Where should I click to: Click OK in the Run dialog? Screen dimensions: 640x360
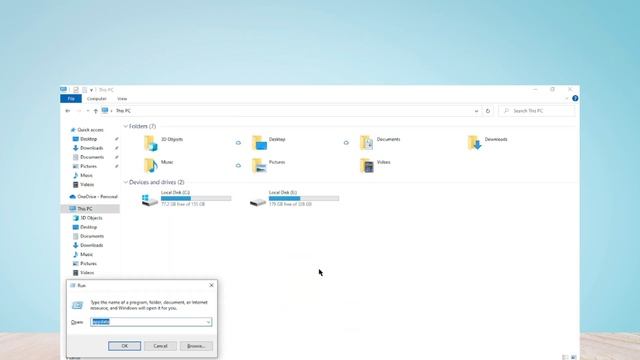(x=124, y=346)
